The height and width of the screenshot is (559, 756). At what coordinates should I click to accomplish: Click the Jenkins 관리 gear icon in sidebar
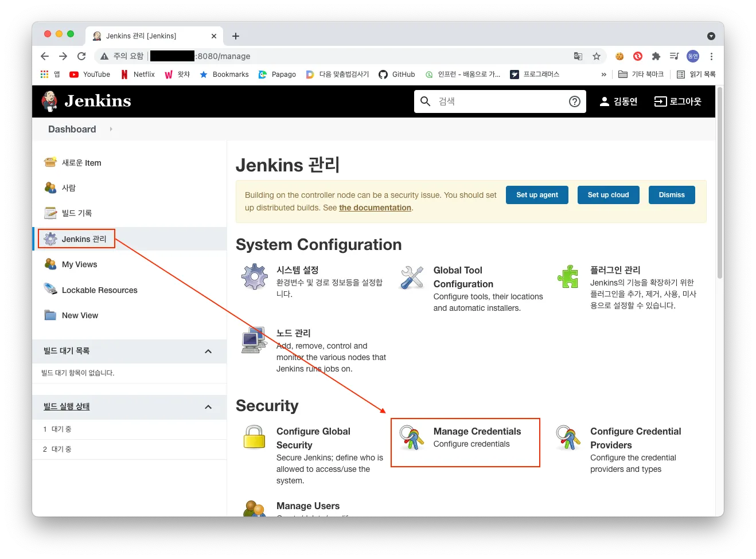tap(50, 239)
